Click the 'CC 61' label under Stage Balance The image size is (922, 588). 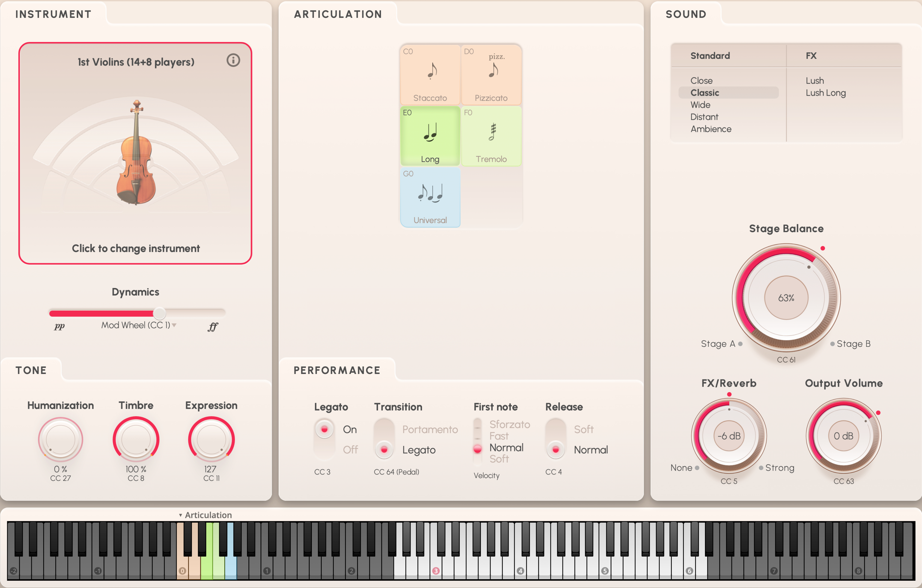pos(786,360)
